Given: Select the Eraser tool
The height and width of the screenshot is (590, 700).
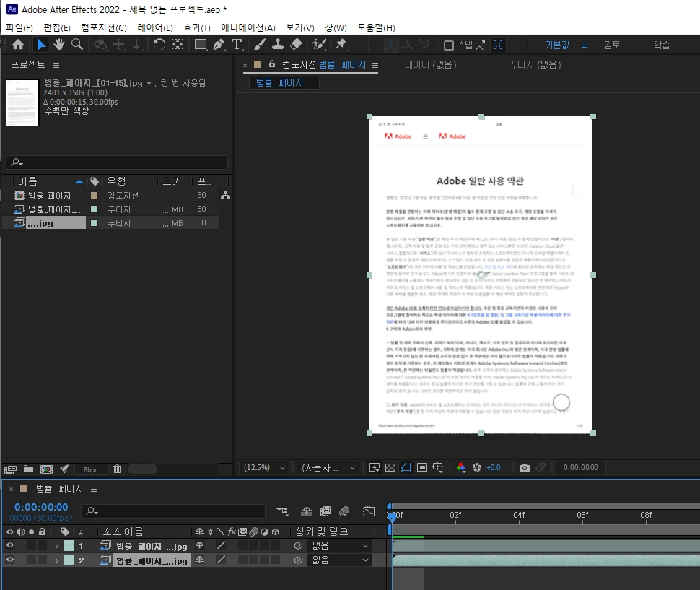Looking at the screenshot, I should click(296, 45).
